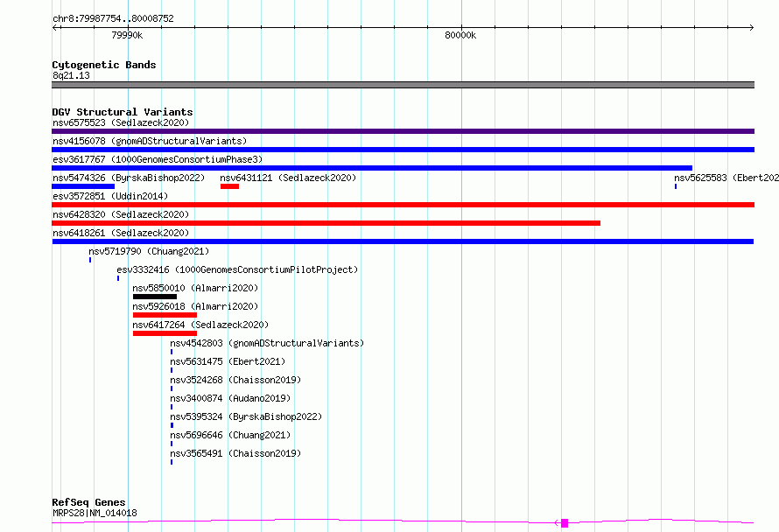The image size is (779, 532).
Task: Click the esv3617767 1000Genomes Phase3 variant bar
Action: click(x=372, y=168)
